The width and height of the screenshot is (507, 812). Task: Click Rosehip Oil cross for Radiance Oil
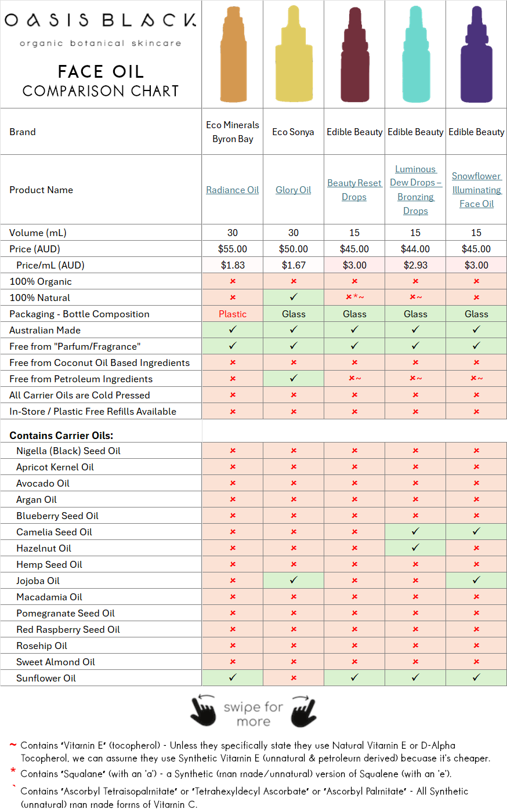tap(233, 646)
